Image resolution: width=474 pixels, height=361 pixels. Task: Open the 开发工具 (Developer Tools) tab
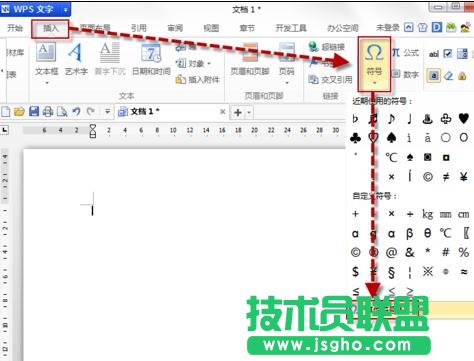click(x=291, y=28)
